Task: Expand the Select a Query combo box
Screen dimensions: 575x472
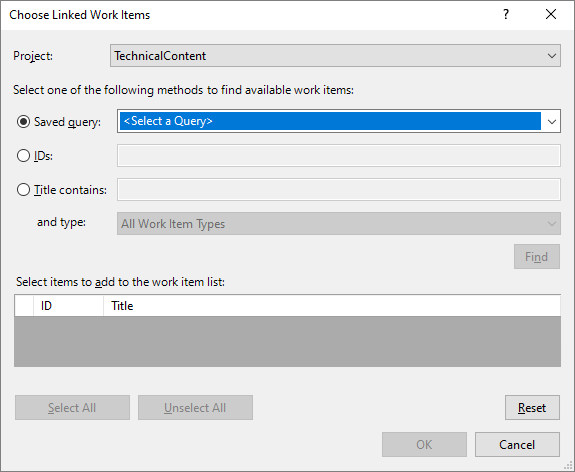Action: pos(339,121)
